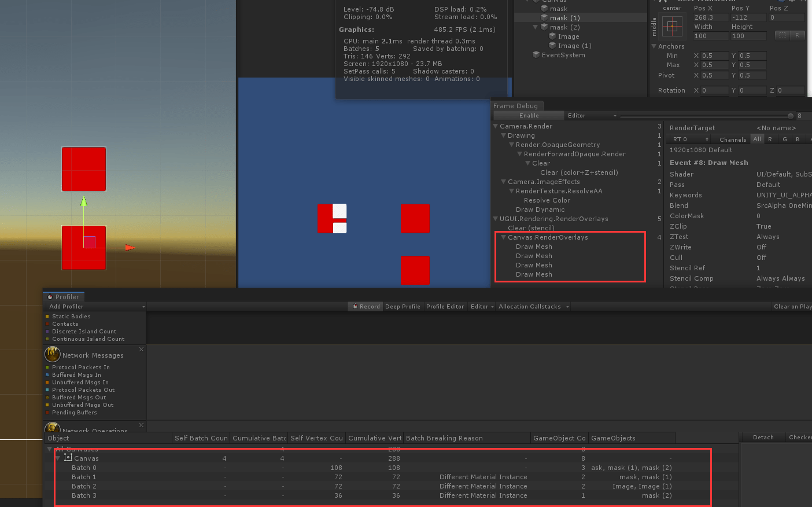Click the mask (2) cube icon
This screenshot has width=812, height=507.
coord(544,27)
